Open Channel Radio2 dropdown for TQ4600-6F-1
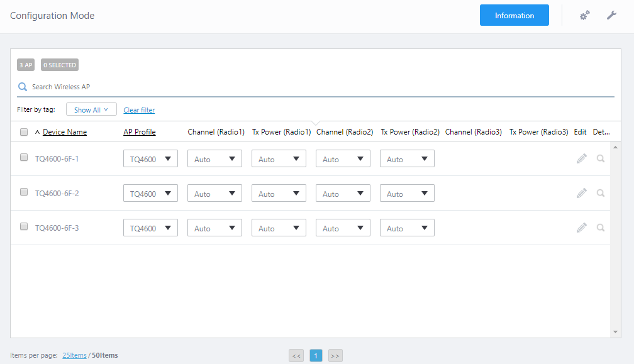This screenshot has height=364, width=634. click(x=343, y=159)
